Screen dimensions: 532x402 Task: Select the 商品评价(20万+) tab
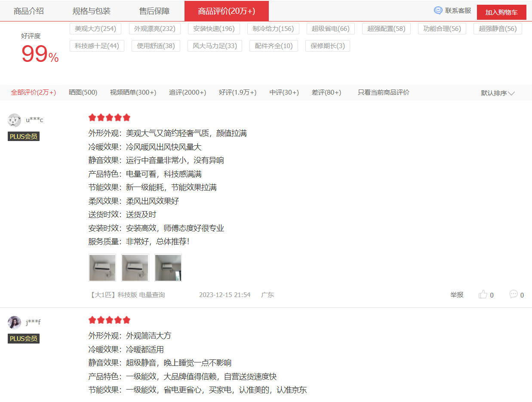click(227, 11)
